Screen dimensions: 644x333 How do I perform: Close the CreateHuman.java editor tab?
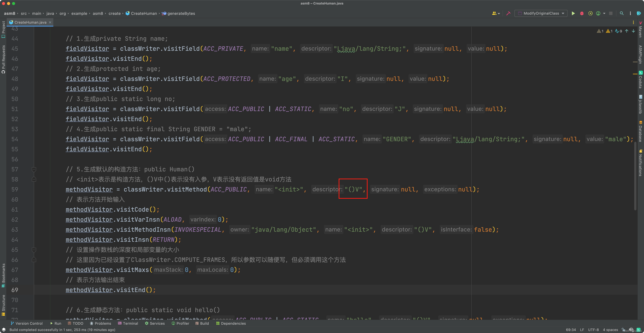[x=50, y=22]
